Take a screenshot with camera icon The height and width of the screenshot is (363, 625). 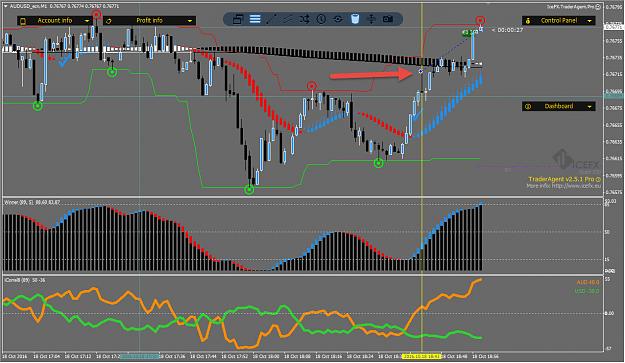tap(388, 19)
